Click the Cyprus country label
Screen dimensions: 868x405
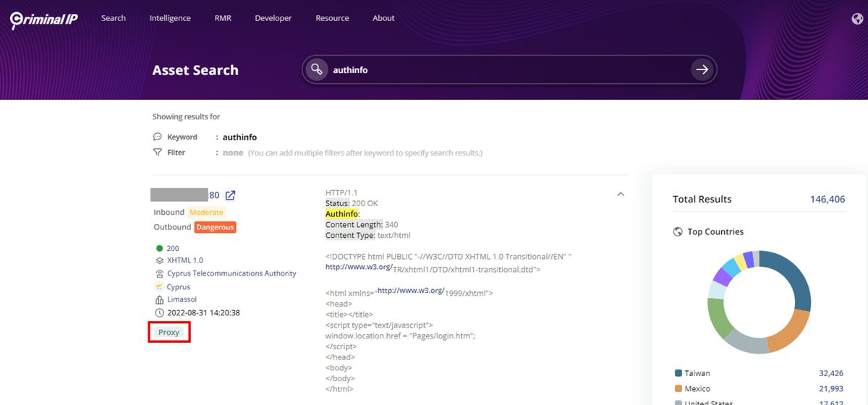click(x=179, y=287)
